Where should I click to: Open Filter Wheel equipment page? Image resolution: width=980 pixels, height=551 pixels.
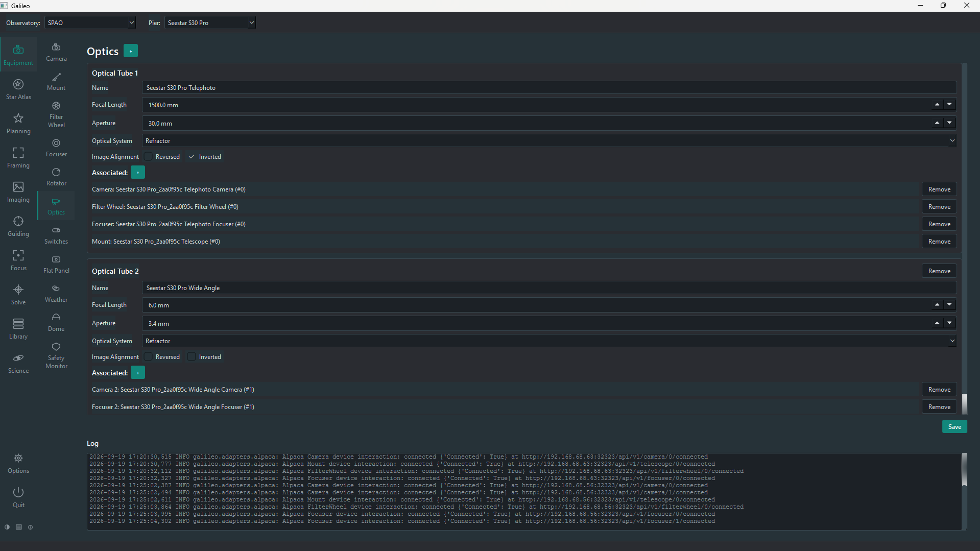tap(56, 114)
